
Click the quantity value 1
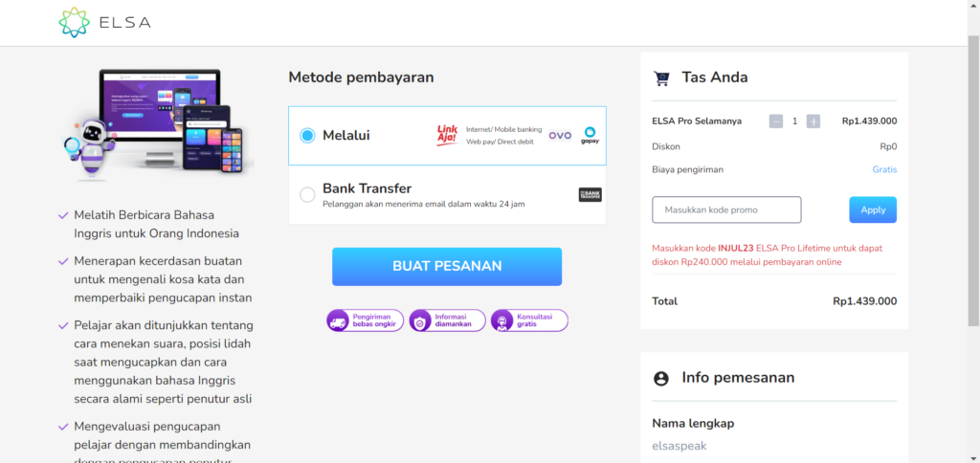click(795, 121)
